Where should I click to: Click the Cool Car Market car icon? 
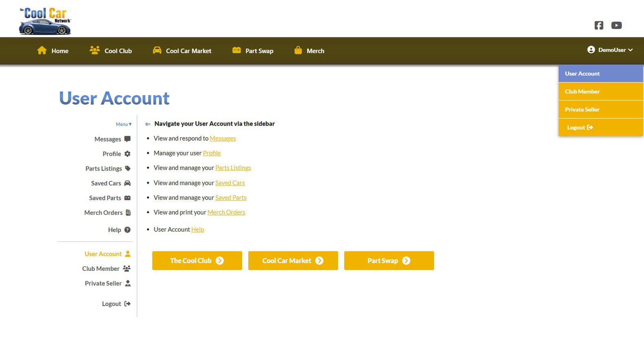[x=157, y=50]
